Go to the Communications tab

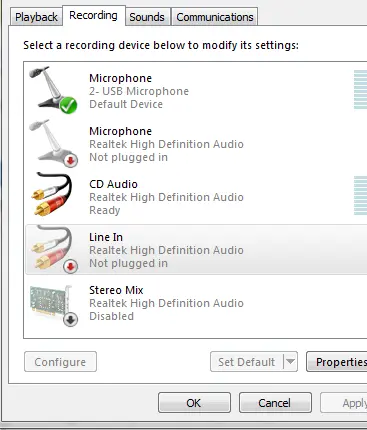pos(215,17)
